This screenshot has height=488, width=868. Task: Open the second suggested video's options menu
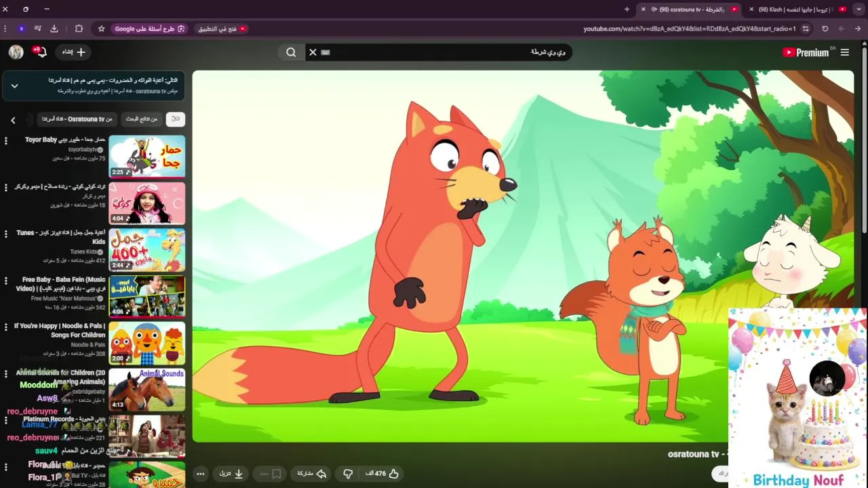coord(6,187)
